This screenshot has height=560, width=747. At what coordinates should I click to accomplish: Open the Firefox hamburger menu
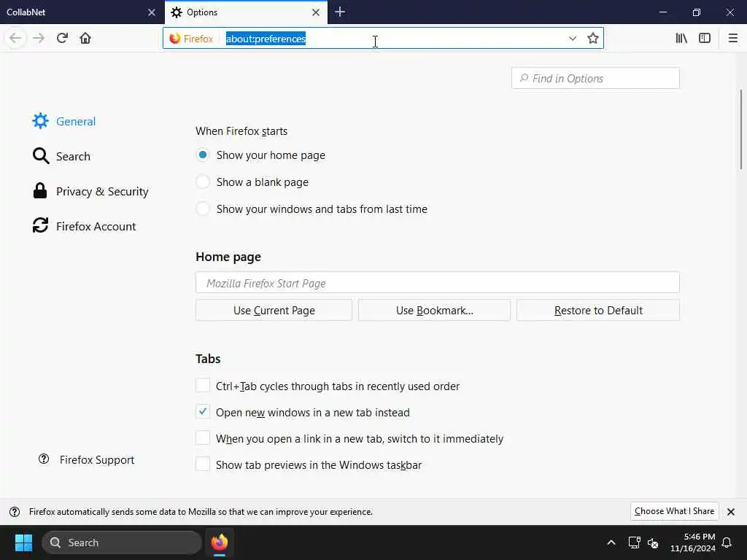point(732,38)
